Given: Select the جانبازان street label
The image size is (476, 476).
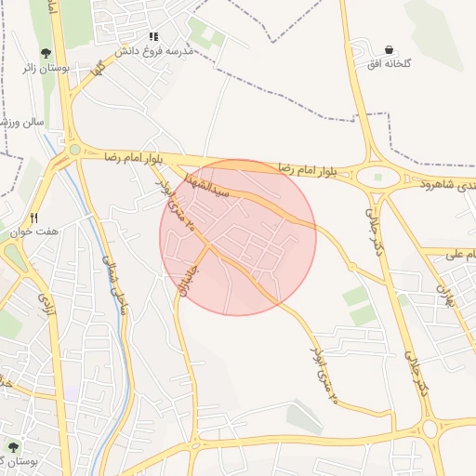Looking at the screenshot, I should point(189,281).
